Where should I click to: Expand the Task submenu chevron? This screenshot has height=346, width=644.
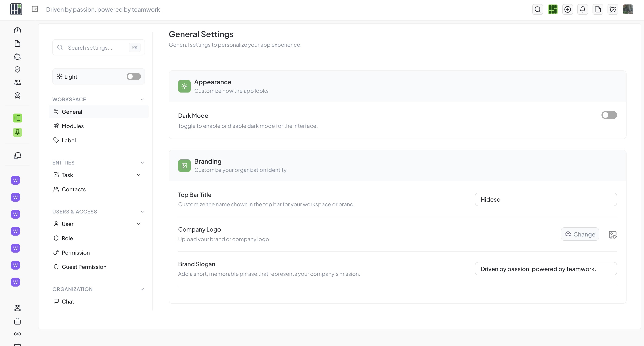(x=139, y=175)
